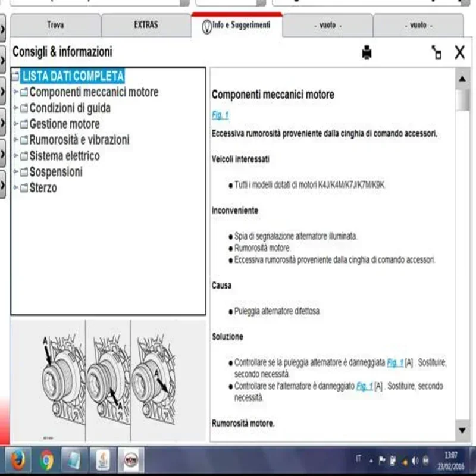Open Google Chrome from the taskbar

coord(47,459)
